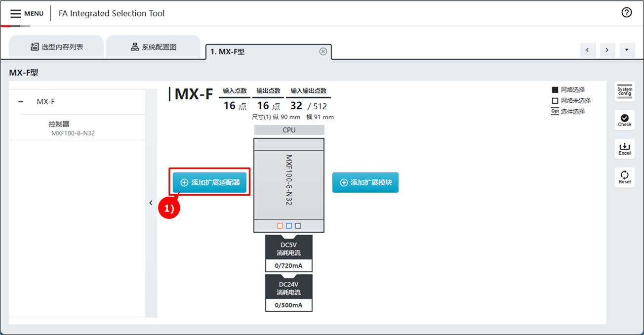Collapse the MX-F tree node

click(21, 102)
